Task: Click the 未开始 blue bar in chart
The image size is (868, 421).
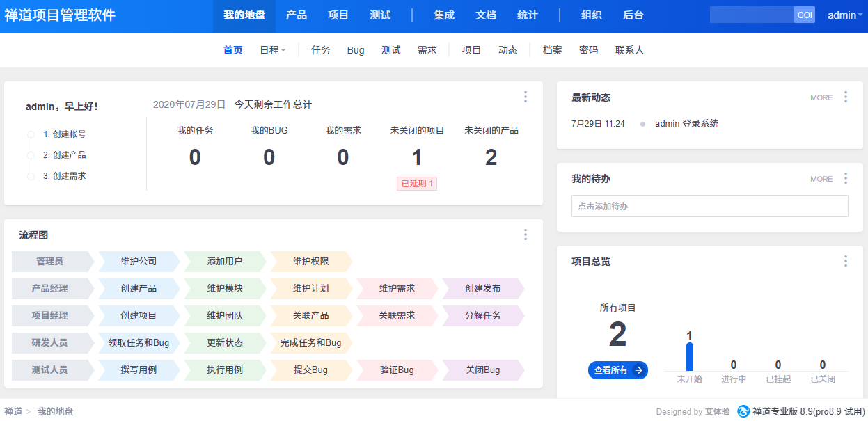Action: [690, 357]
